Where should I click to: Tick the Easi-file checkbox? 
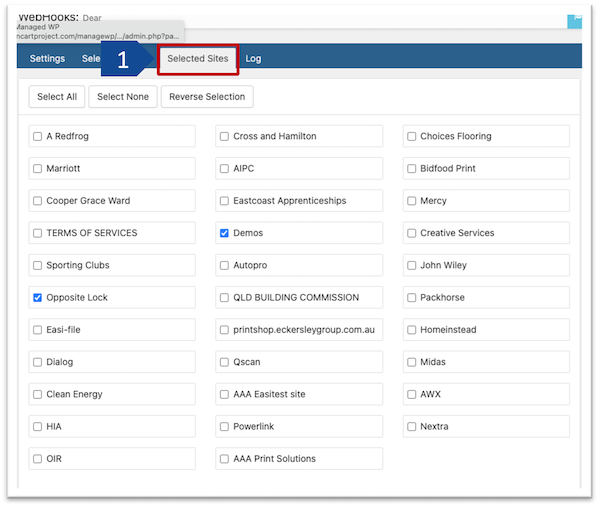click(38, 330)
